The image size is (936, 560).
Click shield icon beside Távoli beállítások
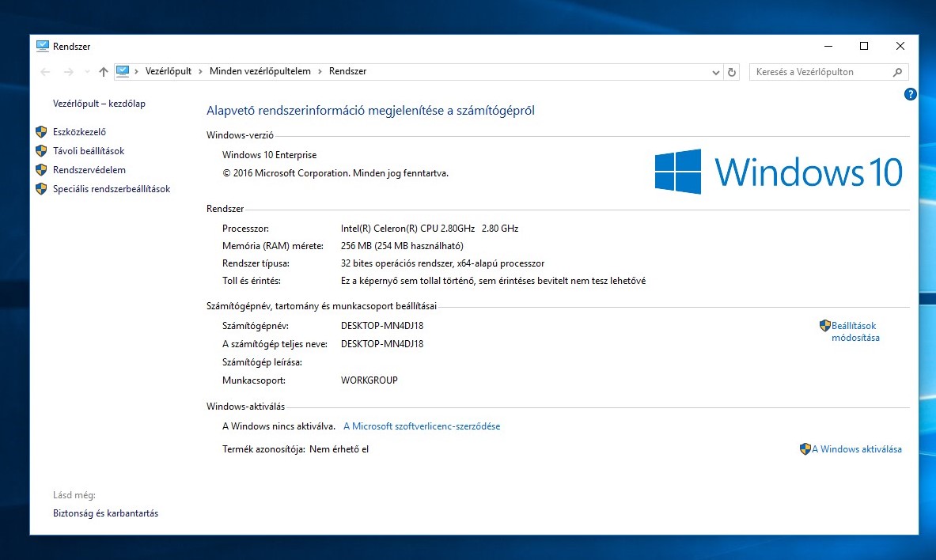click(x=41, y=151)
